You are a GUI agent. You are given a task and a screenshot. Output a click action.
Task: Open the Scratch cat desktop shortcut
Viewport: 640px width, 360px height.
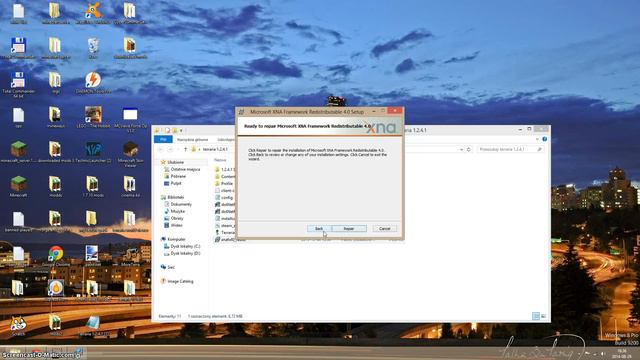18,326
